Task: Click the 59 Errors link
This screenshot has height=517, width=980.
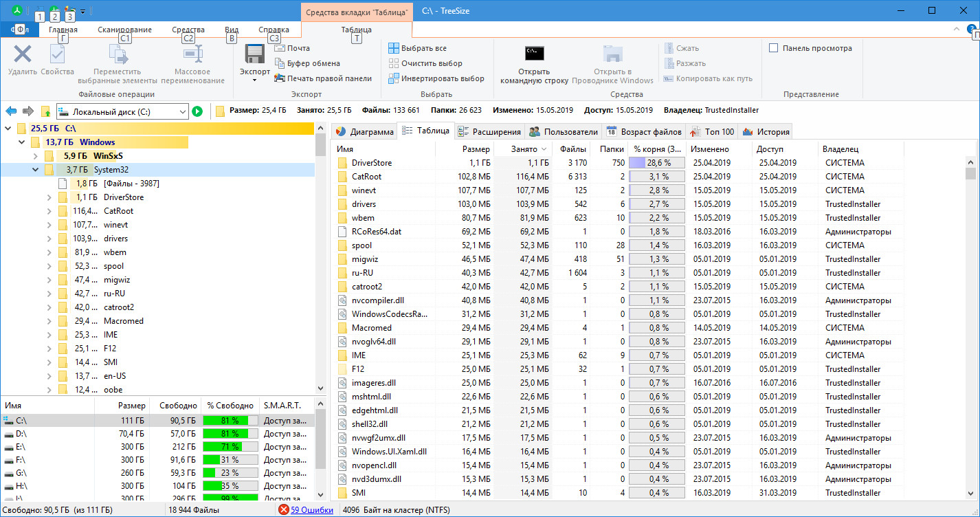Action: 311,510
